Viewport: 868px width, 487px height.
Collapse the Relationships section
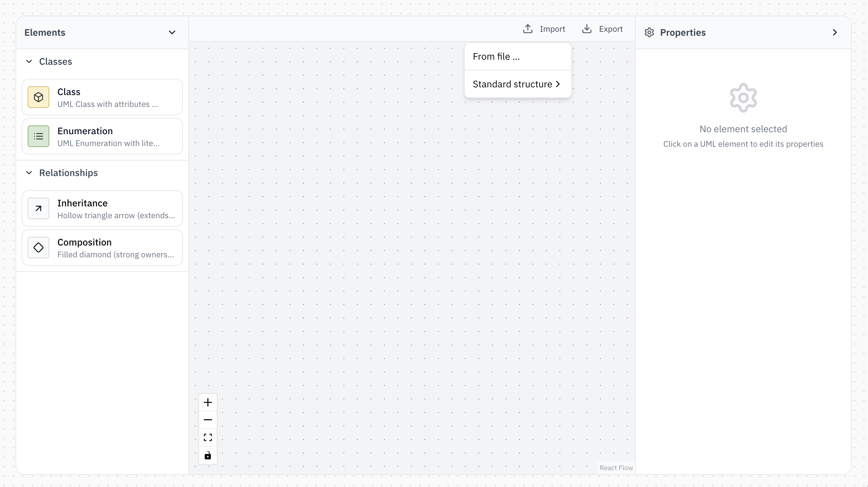click(29, 173)
